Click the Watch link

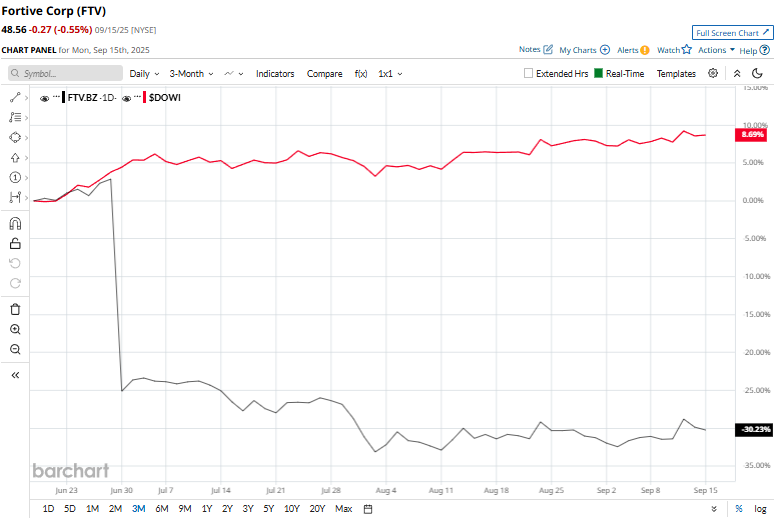(668, 50)
